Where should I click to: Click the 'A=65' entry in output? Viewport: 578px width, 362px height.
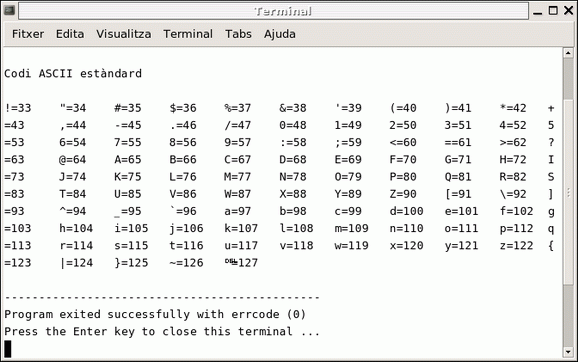128,160
